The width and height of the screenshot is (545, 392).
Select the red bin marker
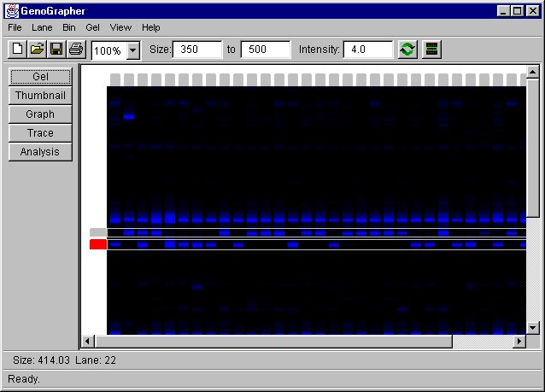(98, 244)
